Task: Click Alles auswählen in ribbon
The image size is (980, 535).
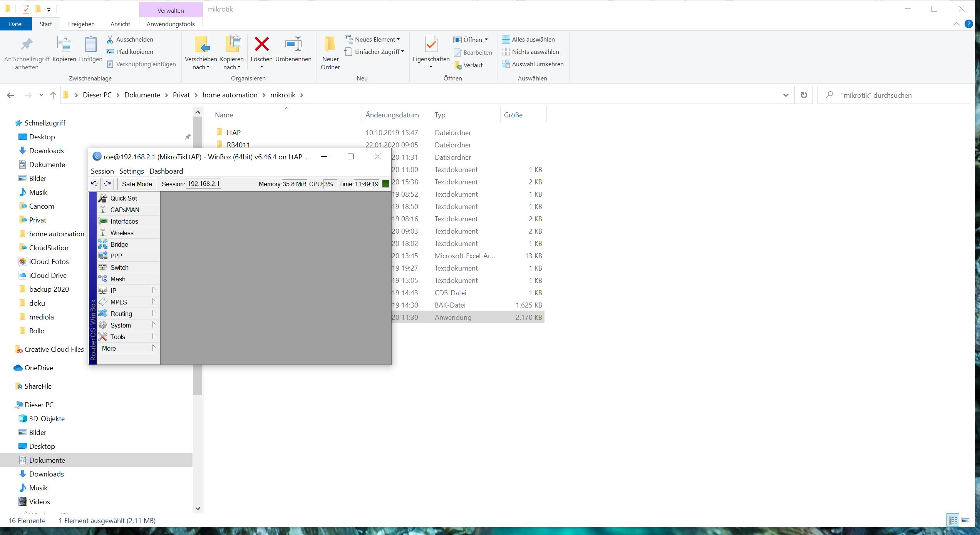Action: pyautogui.click(x=533, y=39)
